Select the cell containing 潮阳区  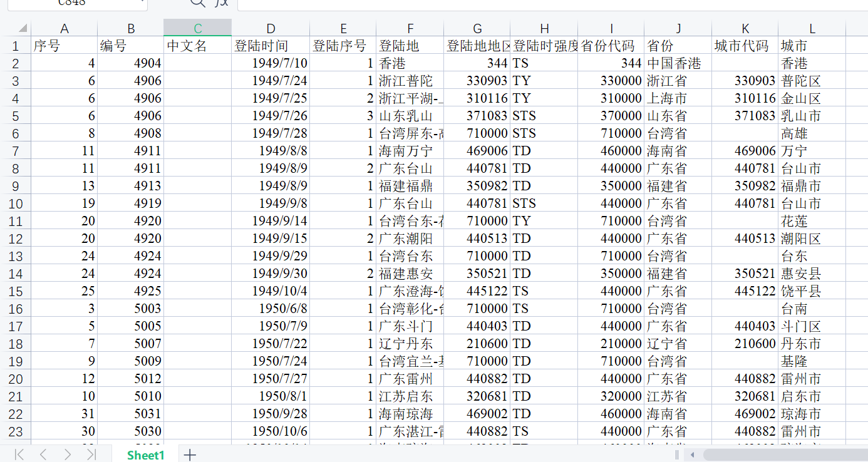812,239
